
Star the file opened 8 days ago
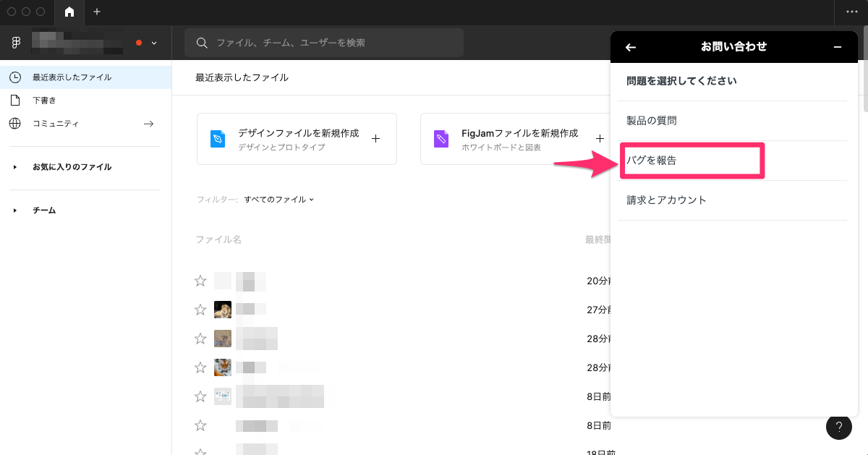tap(200, 396)
